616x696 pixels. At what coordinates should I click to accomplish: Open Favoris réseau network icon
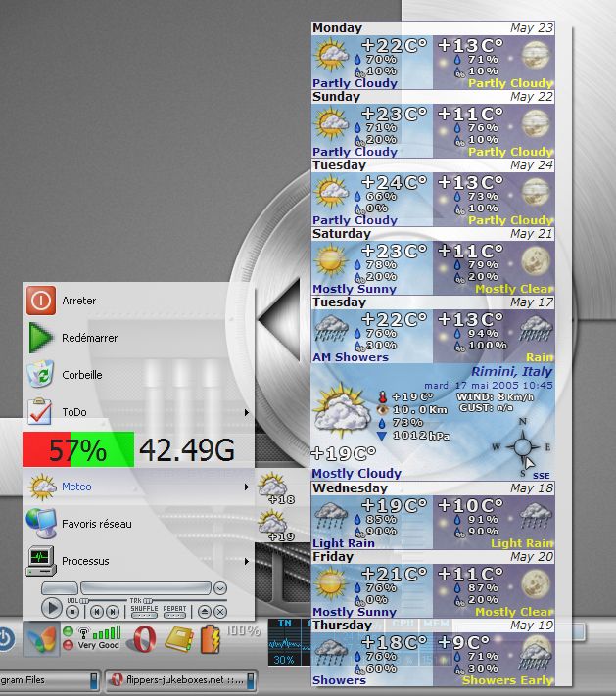click(40, 524)
